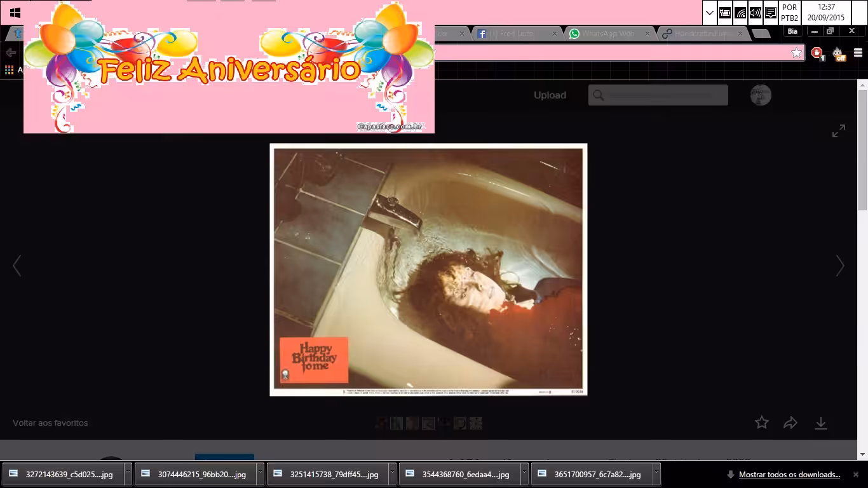Open the volume speaker tray icon

tap(756, 13)
